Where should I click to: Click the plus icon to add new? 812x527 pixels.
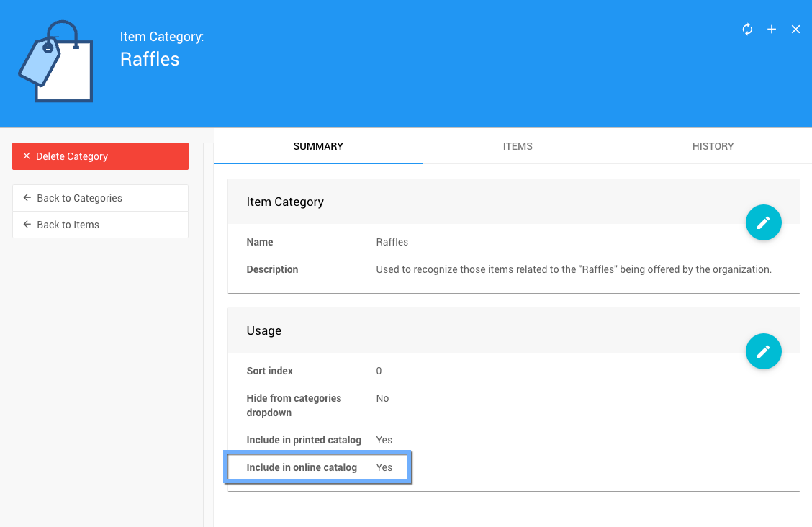pos(772,30)
